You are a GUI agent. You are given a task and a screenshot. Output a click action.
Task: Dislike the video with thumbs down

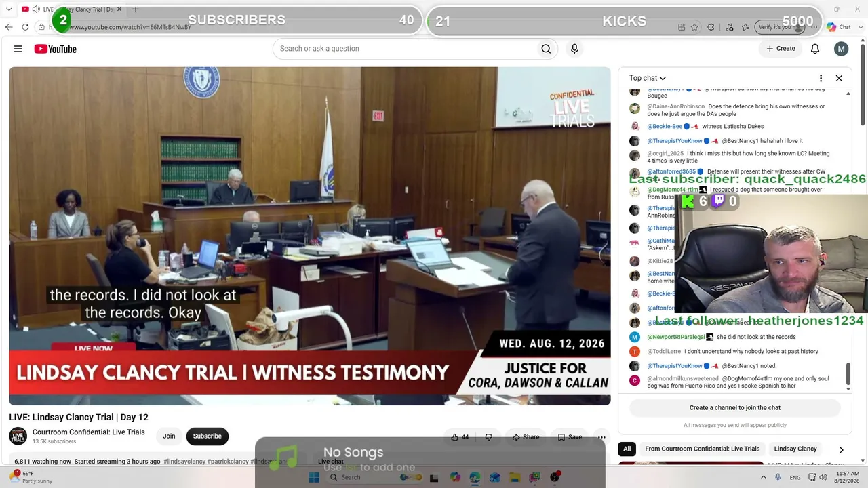(x=488, y=437)
